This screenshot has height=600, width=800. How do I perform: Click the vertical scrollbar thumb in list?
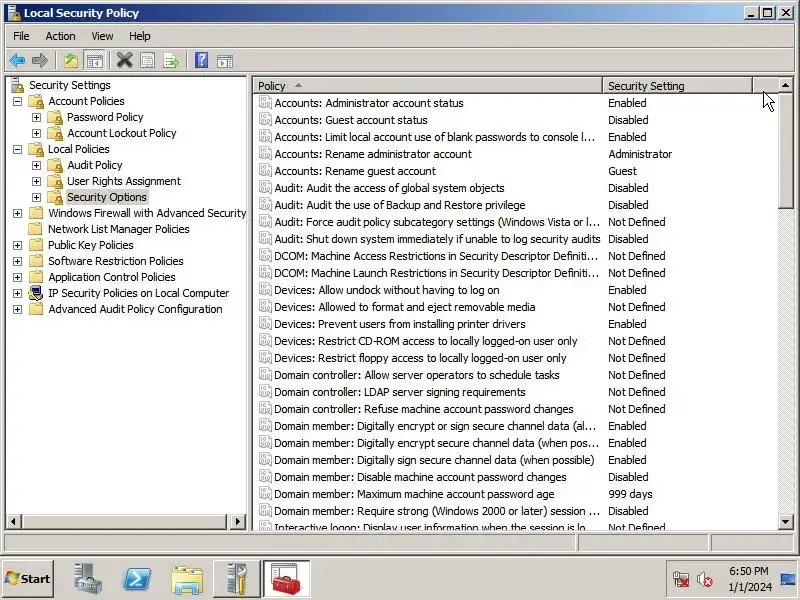click(786, 151)
